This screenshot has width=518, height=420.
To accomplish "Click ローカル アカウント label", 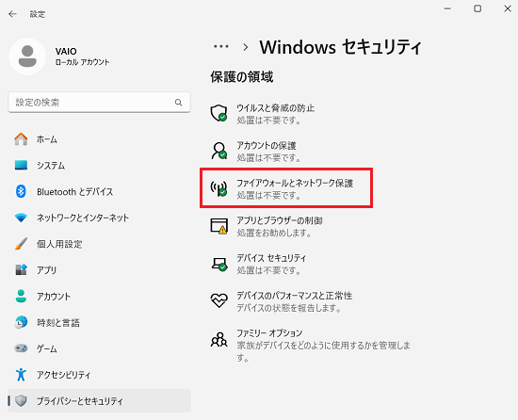I will coord(82,62).
